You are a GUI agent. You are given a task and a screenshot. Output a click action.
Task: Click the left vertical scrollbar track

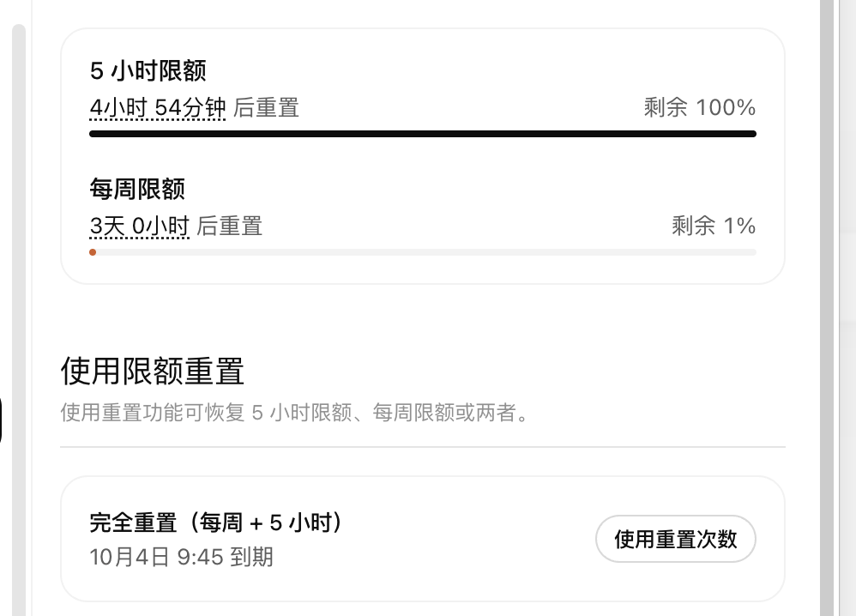click(x=19, y=320)
